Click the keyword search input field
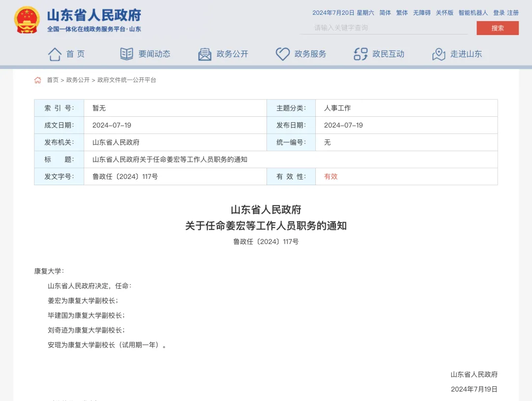This screenshot has width=532, height=401. click(384, 28)
